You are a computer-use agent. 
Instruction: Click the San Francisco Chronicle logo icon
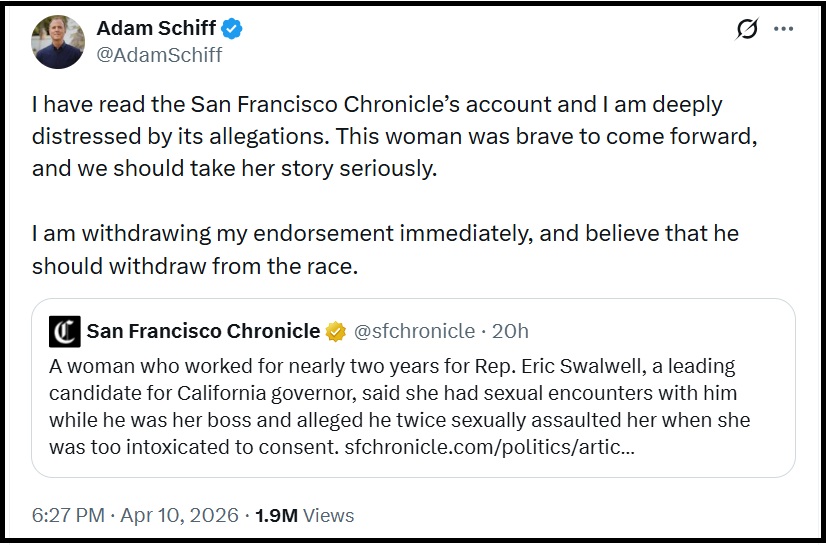[65, 331]
